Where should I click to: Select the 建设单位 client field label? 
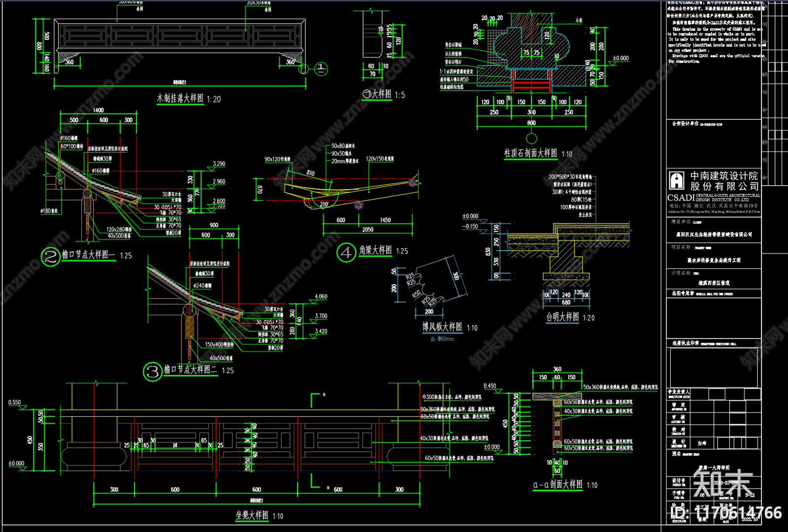(x=680, y=222)
